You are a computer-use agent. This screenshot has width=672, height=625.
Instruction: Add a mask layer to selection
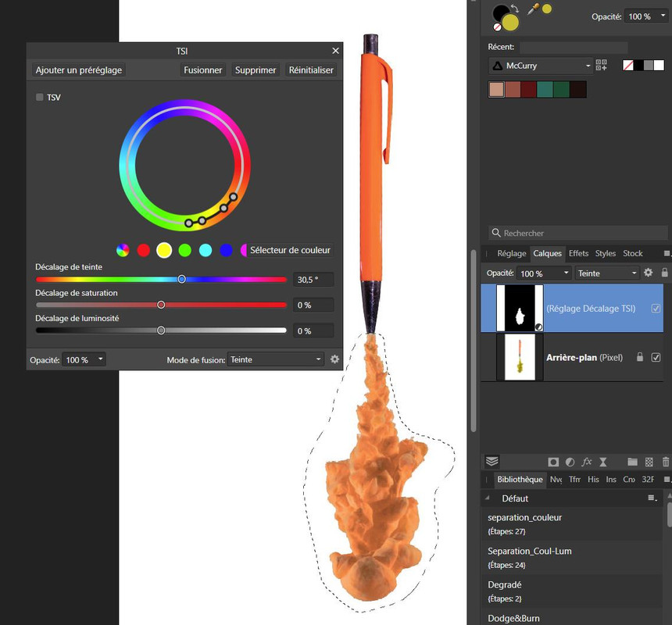tap(553, 462)
